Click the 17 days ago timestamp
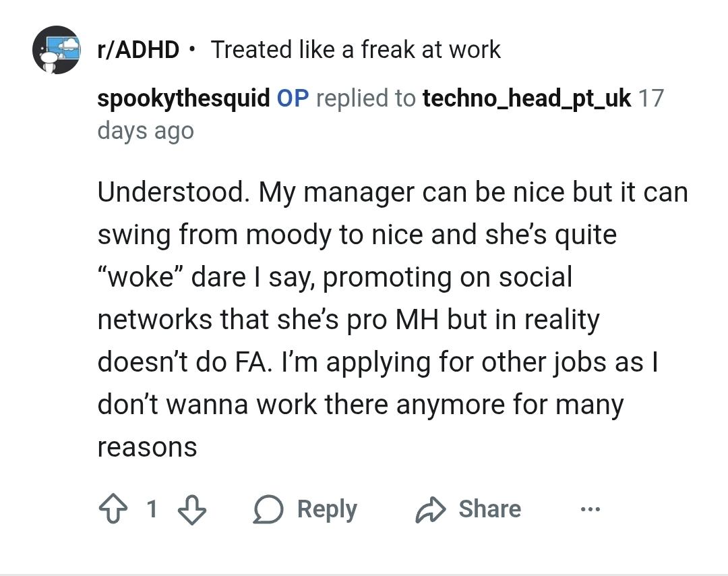Viewport: 728px width, 576px height. pos(145,130)
